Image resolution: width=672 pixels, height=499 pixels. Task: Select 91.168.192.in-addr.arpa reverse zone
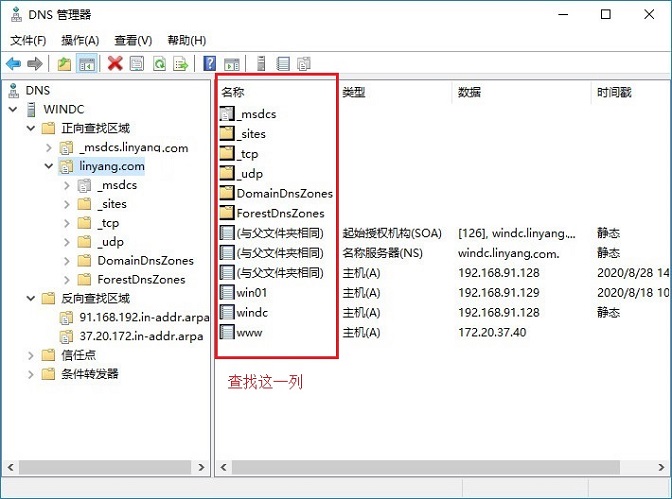point(144,317)
